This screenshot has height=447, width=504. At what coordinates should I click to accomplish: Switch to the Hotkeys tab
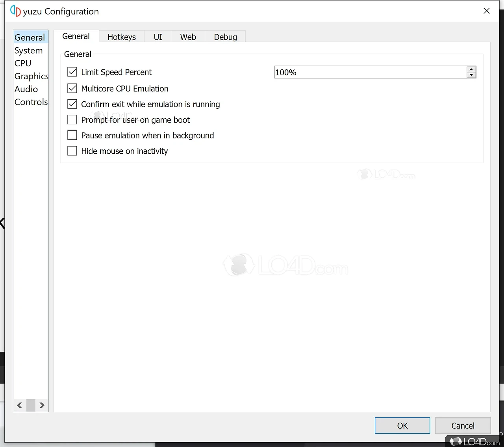pos(122,37)
